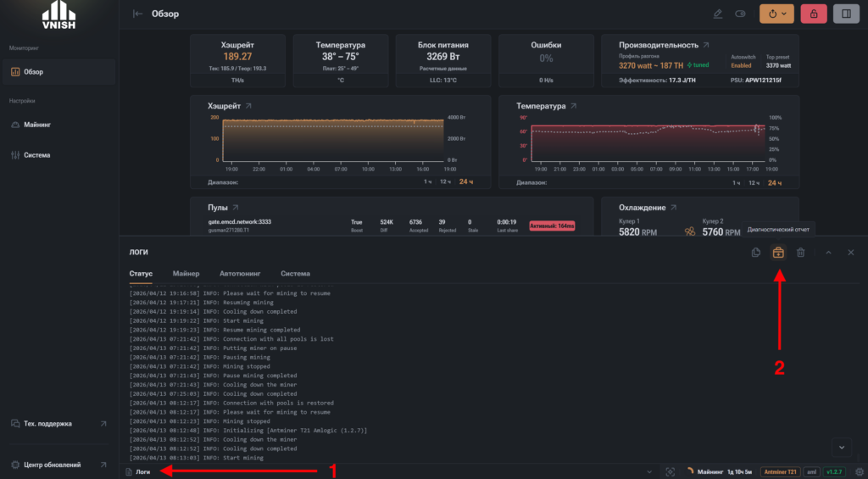Clear logs using the trash icon

(800, 253)
